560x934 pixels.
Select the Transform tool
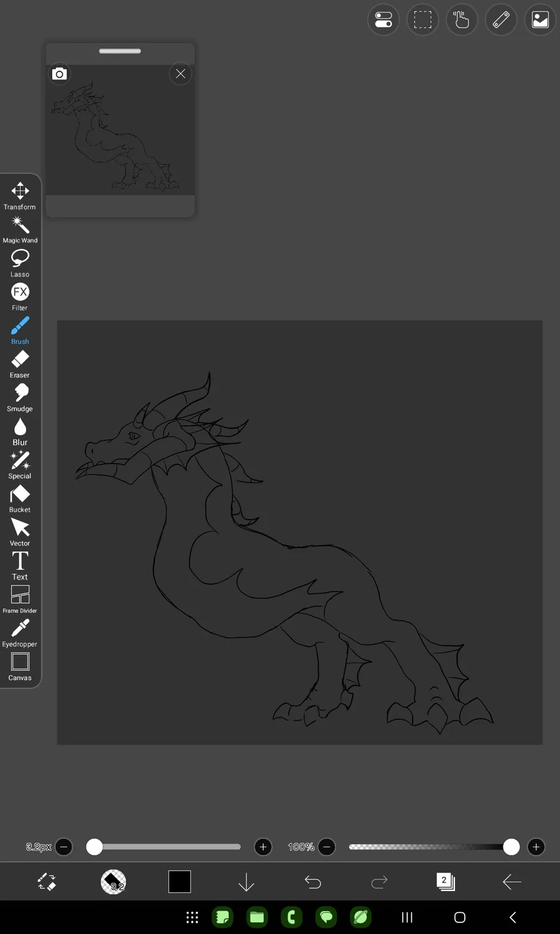[x=20, y=196]
